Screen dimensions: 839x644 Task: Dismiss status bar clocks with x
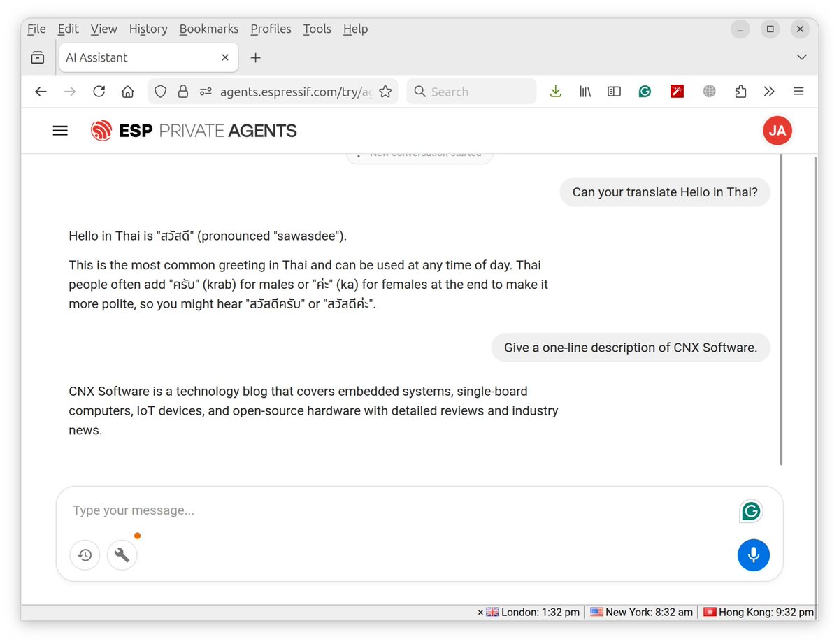[480, 613]
